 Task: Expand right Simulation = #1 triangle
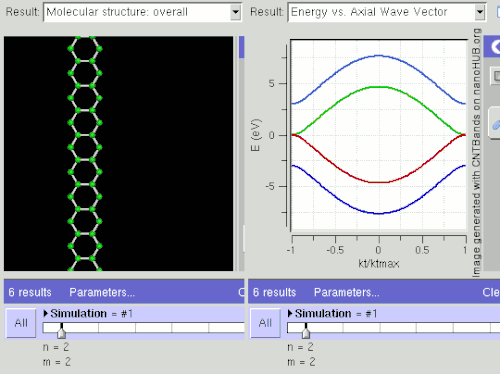coord(290,313)
